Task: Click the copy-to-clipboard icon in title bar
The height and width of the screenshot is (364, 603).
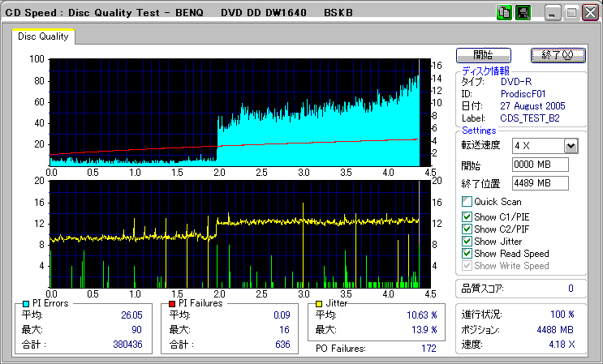Action: pyautogui.click(x=504, y=13)
